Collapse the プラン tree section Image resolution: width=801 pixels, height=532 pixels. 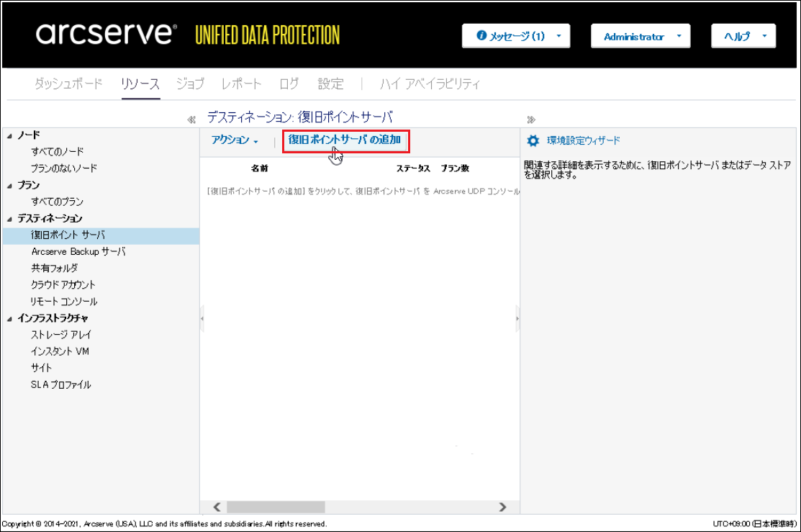pos(9,186)
